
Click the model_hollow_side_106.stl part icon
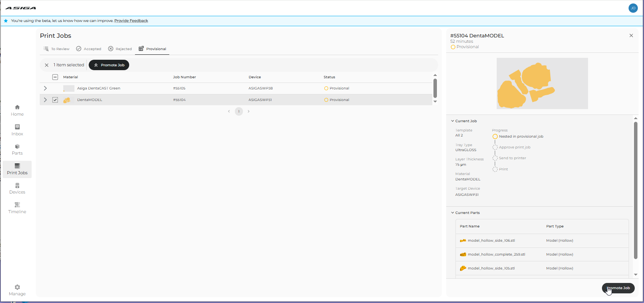pyautogui.click(x=463, y=241)
